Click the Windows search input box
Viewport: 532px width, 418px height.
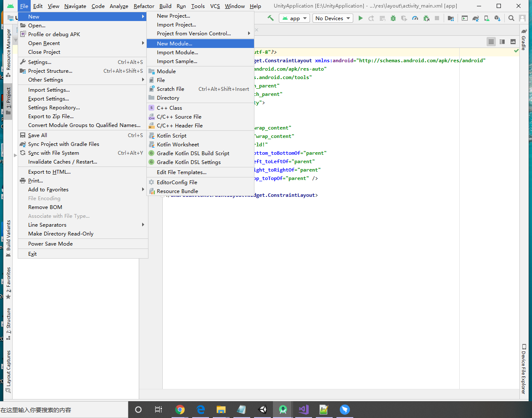pos(64,410)
